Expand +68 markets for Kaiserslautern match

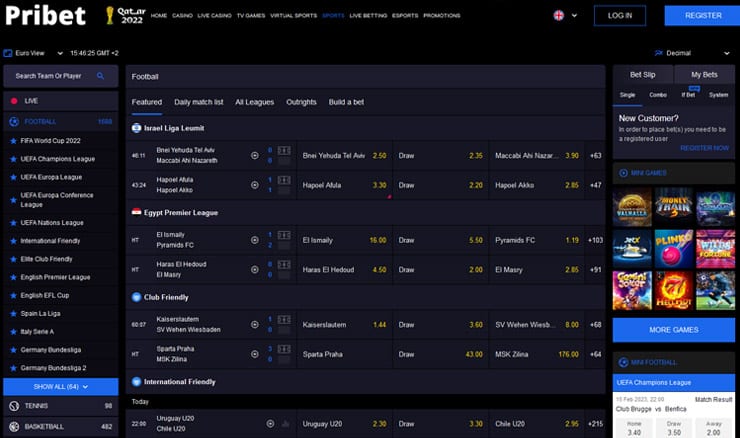coord(596,325)
